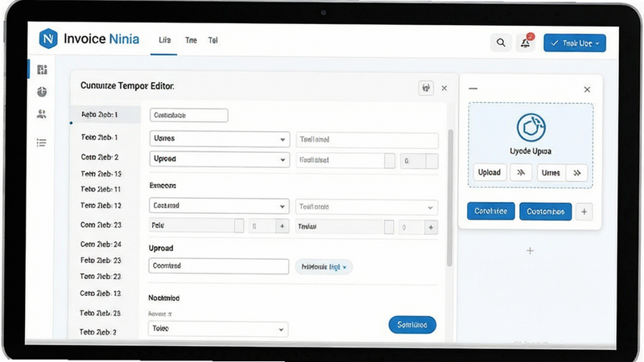
Task: Close the Template Editor dialog
Action: [x=444, y=88]
